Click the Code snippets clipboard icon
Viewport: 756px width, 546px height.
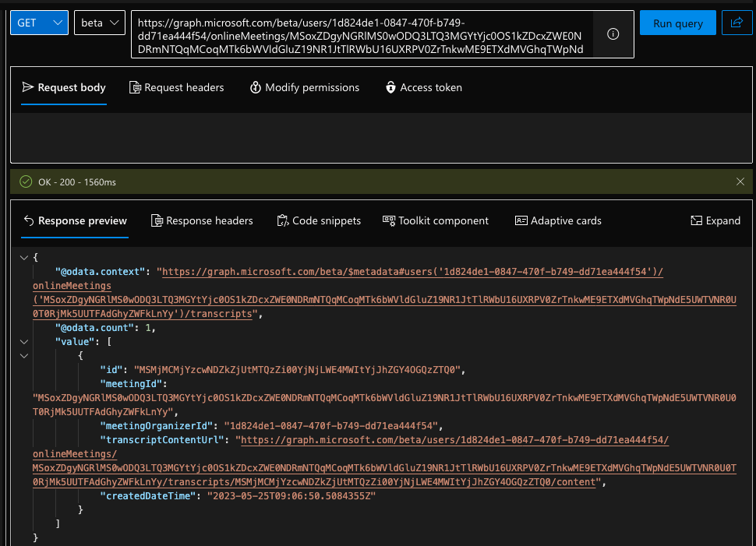tap(283, 220)
